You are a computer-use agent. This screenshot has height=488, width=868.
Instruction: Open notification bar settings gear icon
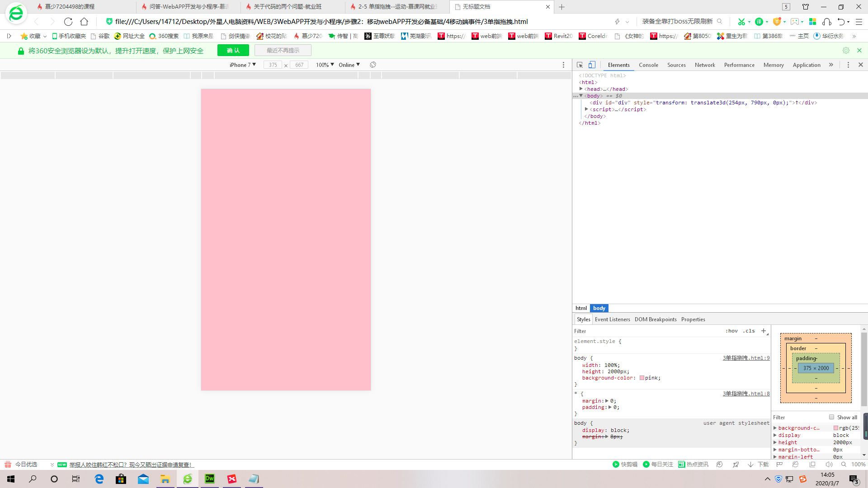point(846,51)
